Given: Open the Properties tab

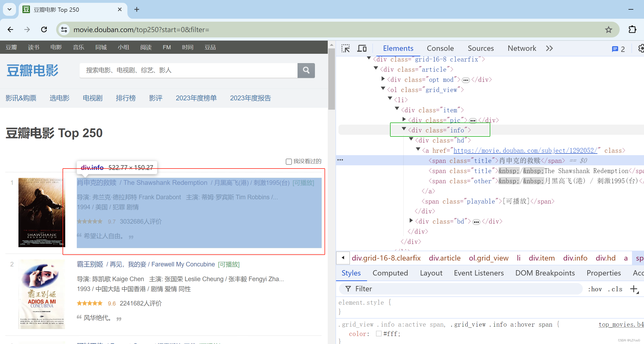Looking at the screenshot, I should pos(604,273).
